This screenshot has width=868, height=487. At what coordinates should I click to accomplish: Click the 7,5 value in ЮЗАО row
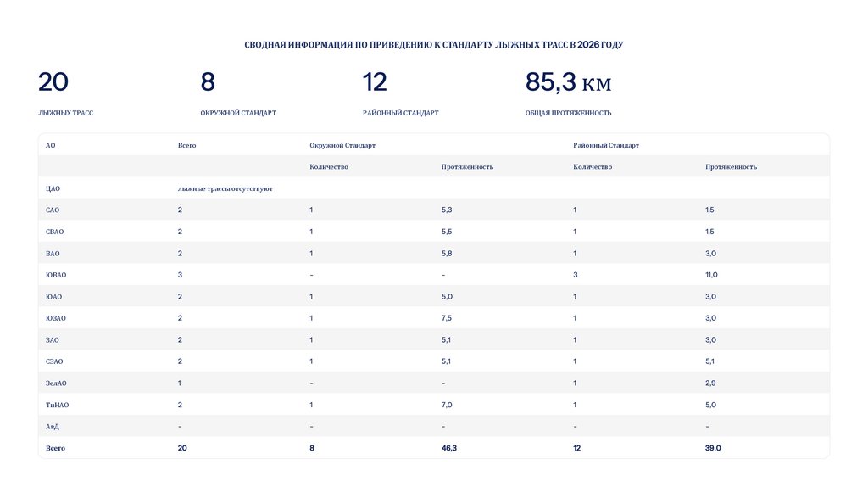447,318
